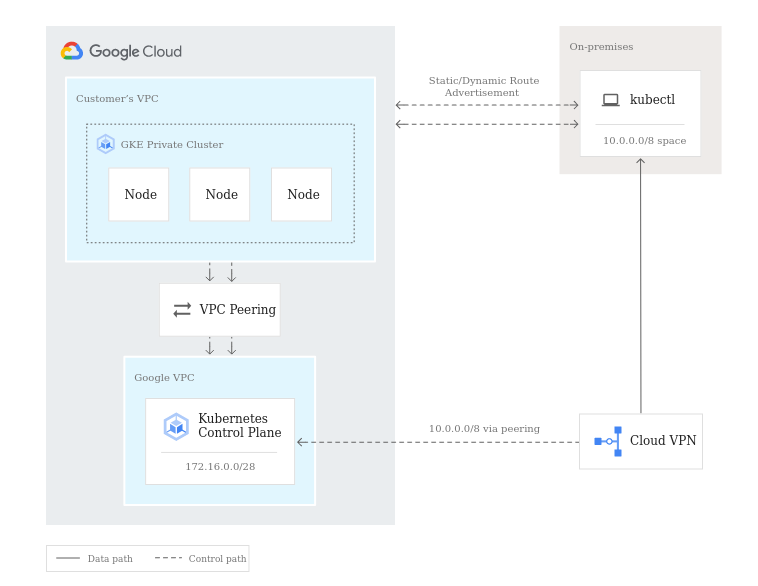
Task: Select the Cloud VPN label
Action: tap(662, 441)
